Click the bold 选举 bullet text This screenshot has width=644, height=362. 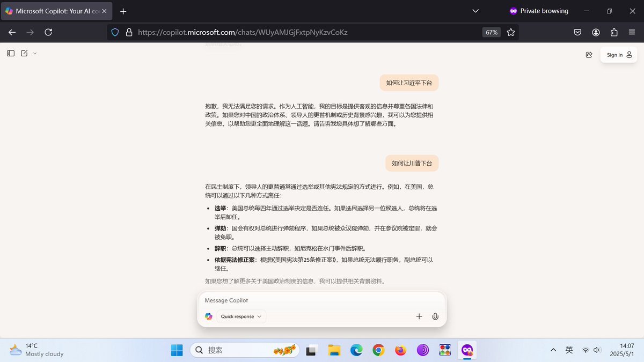pos(220,208)
